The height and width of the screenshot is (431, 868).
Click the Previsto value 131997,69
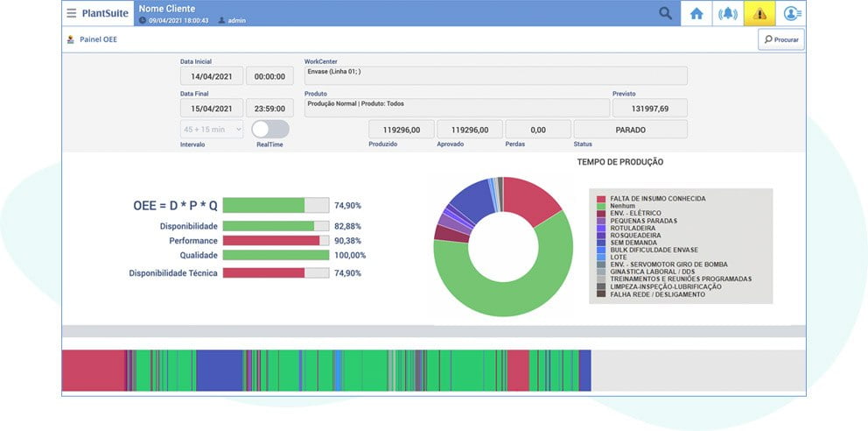[x=650, y=108]
